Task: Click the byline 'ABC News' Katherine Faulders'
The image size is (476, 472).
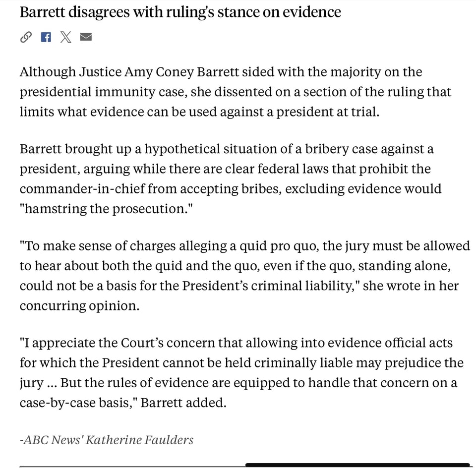Action: point(107,440)
